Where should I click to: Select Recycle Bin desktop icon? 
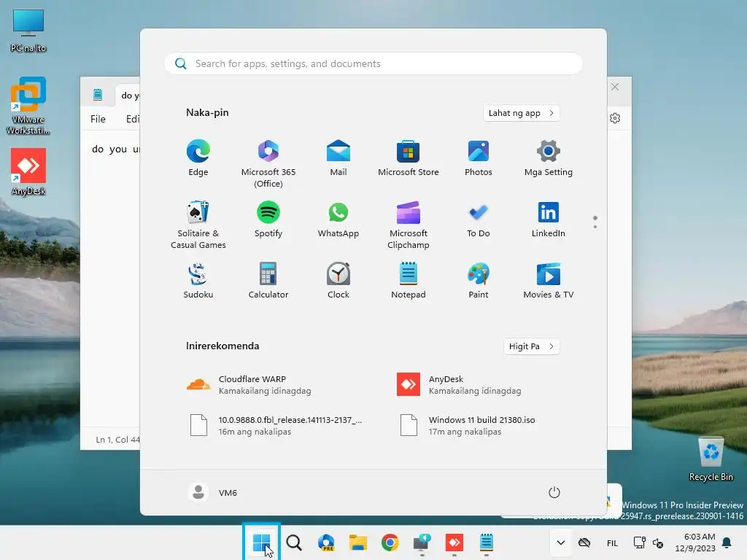point(711,459)
